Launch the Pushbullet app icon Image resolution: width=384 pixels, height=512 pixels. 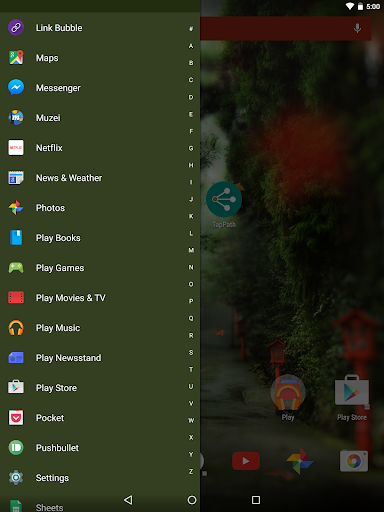16,448
